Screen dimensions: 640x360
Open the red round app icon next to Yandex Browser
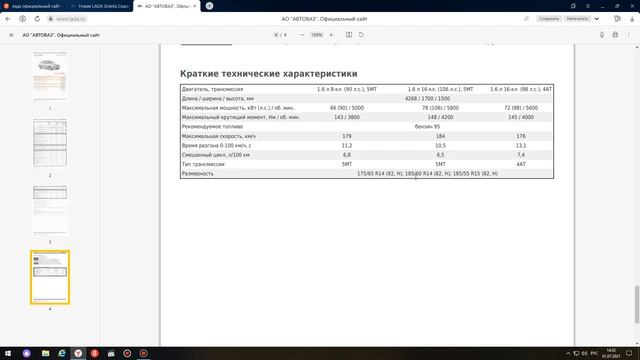94,353
